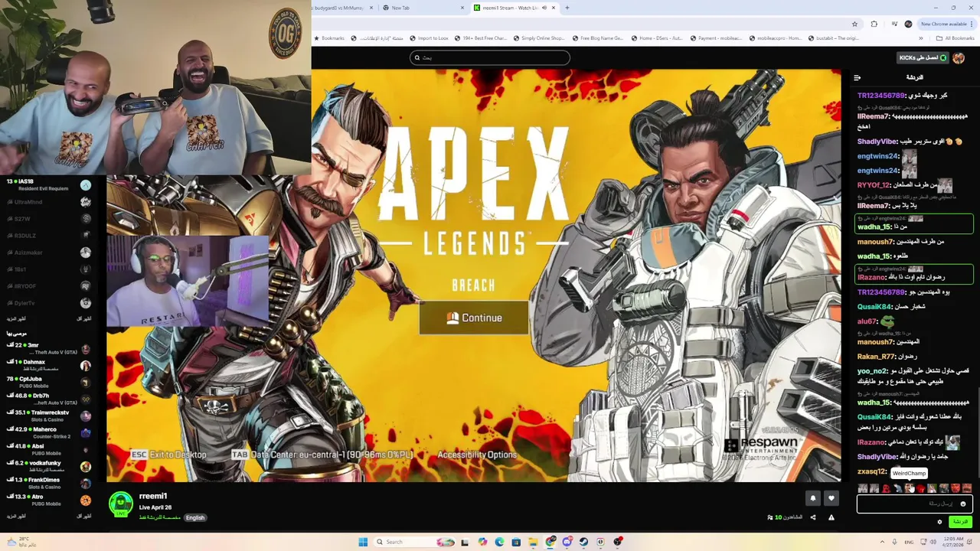Click the green send chat button
The height and width of the screenshot is (551, 980).
(960, 522)
